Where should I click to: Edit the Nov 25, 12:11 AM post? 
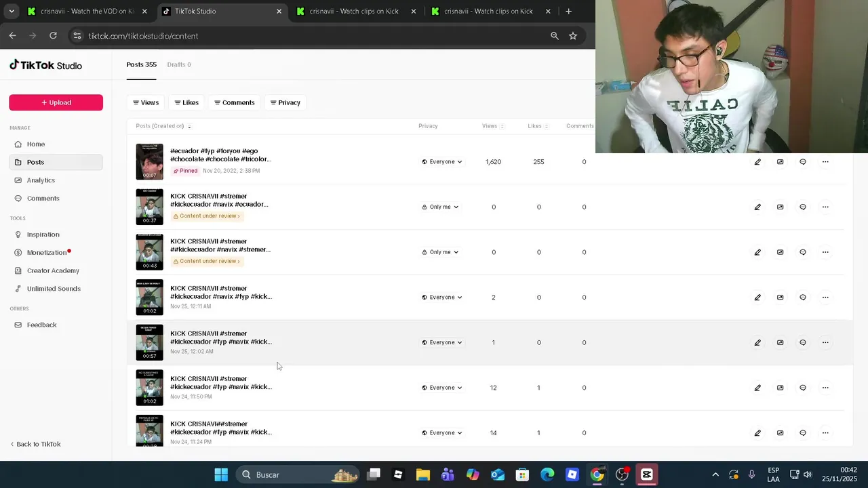click(x=757, y=298)
